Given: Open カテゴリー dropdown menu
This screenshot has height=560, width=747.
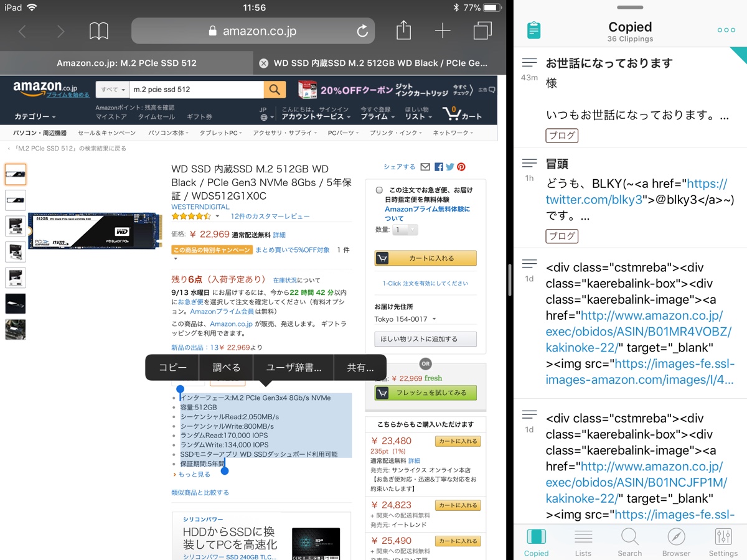Looking at the screenshot, I should tap(35, 117).
